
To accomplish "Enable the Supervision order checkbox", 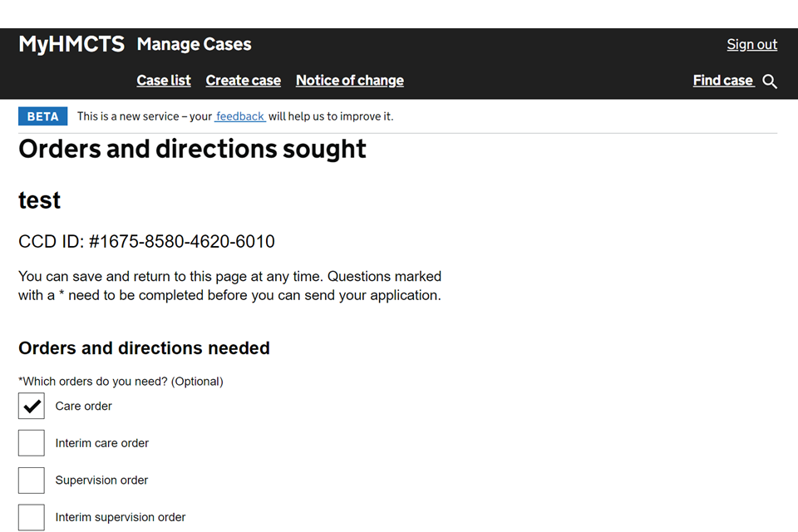I will point(32,480).
